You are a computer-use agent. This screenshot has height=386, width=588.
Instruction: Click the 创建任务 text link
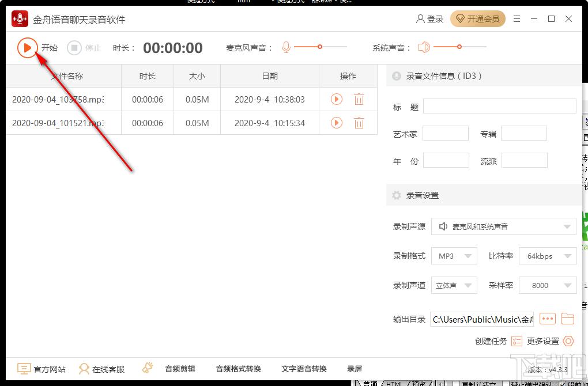point(491,341)
